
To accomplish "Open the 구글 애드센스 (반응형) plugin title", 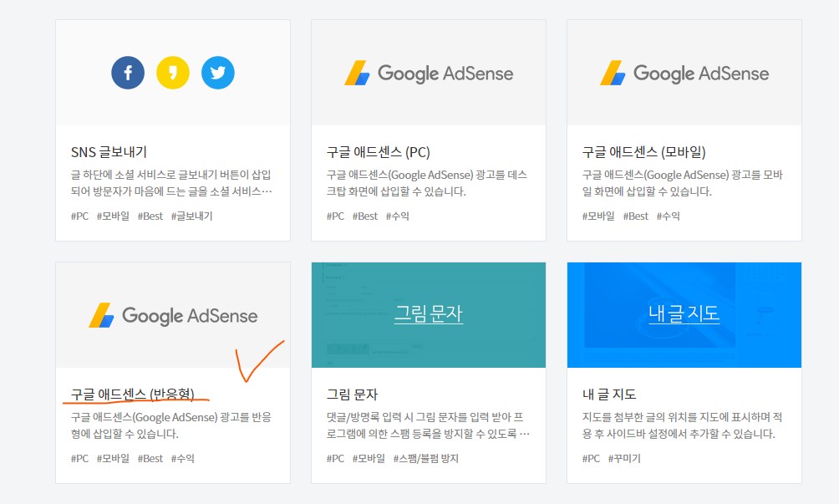I will tap(133, 395).
